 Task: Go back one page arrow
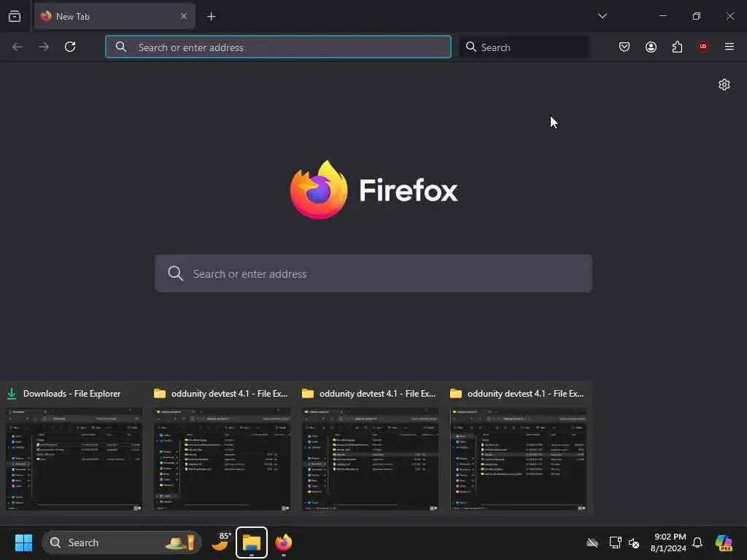pyautogui.click(x=18, y=47)
